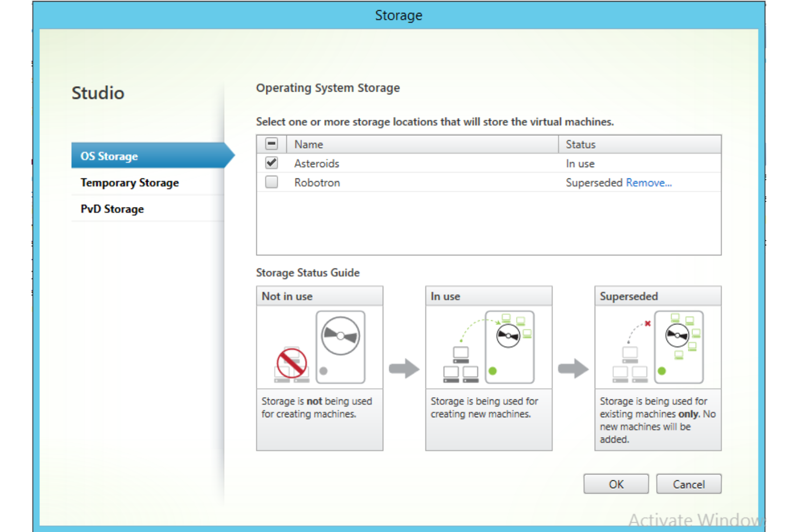Click the Name column header

[308, 144]
